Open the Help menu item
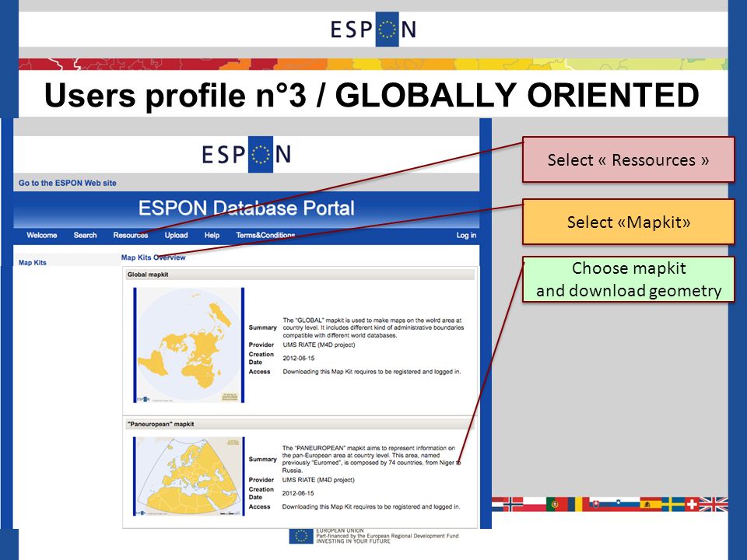Viewport: 747px width, 560px height. [212, 235]
